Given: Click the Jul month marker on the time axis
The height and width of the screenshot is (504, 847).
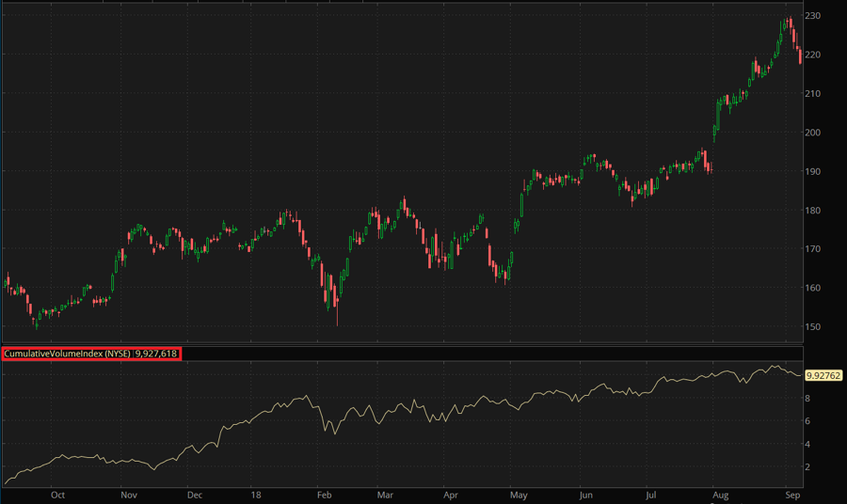Looking at the screenshot, I should tap(650, 493).
